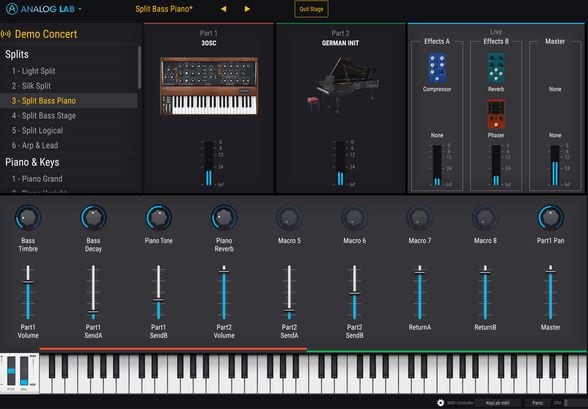
Task: Click the Splits category heading
Action: tap(17, 54)
